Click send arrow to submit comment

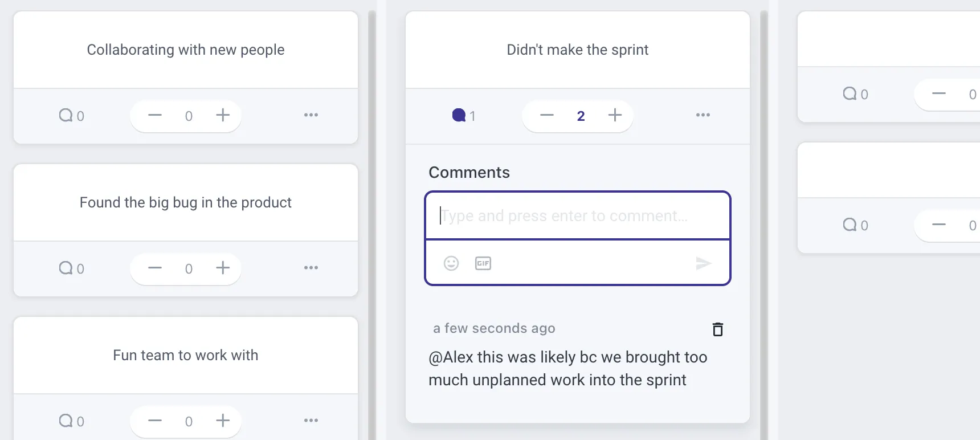[703, 263]
